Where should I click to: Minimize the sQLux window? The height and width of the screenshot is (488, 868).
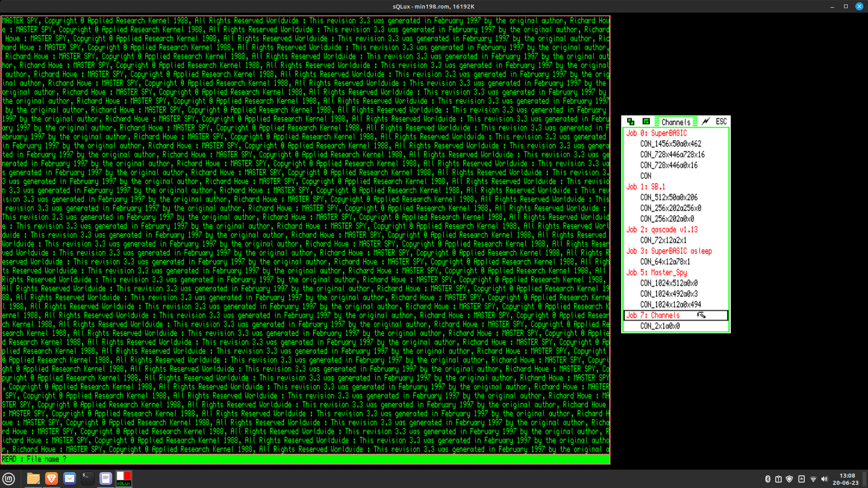(x=832, y=6)
